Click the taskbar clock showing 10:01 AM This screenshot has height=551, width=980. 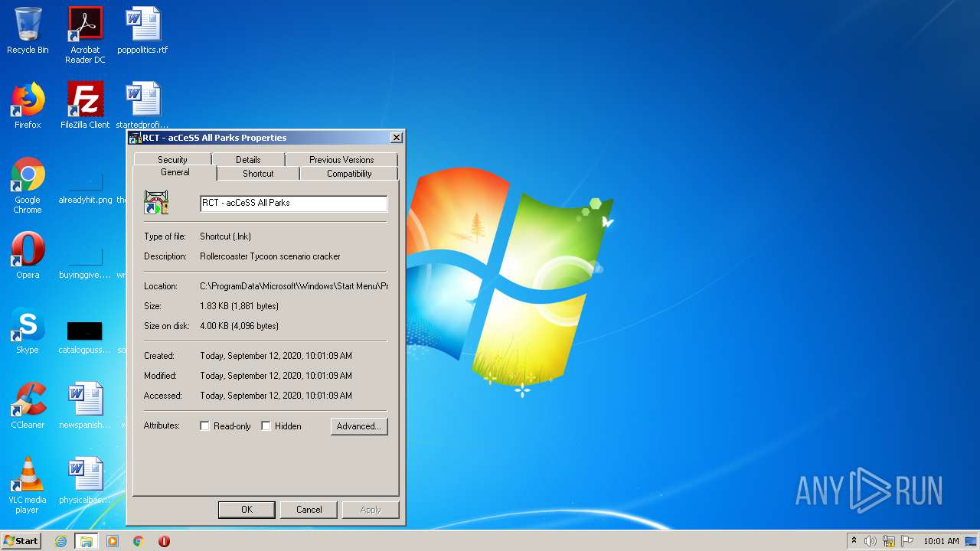pos(941,541)
